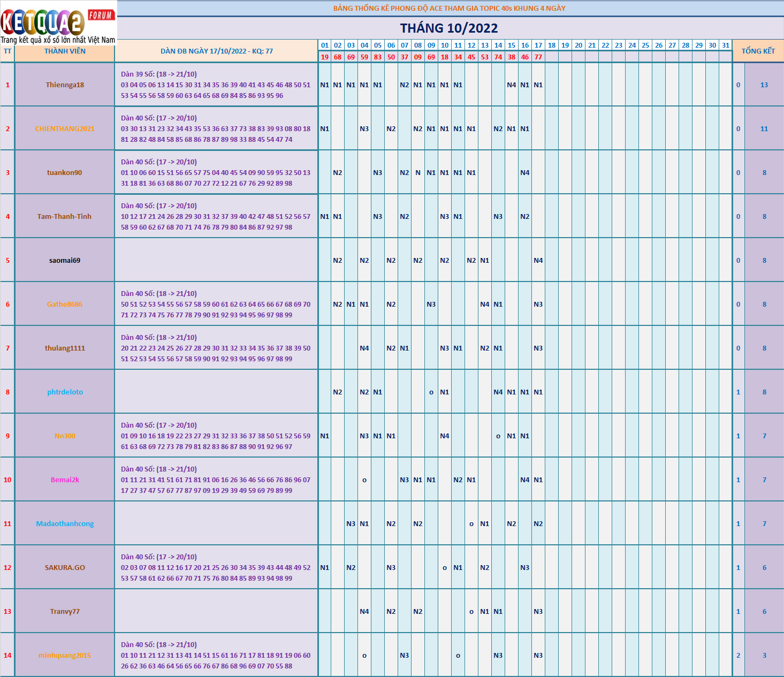The image size is (784, 677).
Task: Select member name Tranvy77
Action: point(65,612)
